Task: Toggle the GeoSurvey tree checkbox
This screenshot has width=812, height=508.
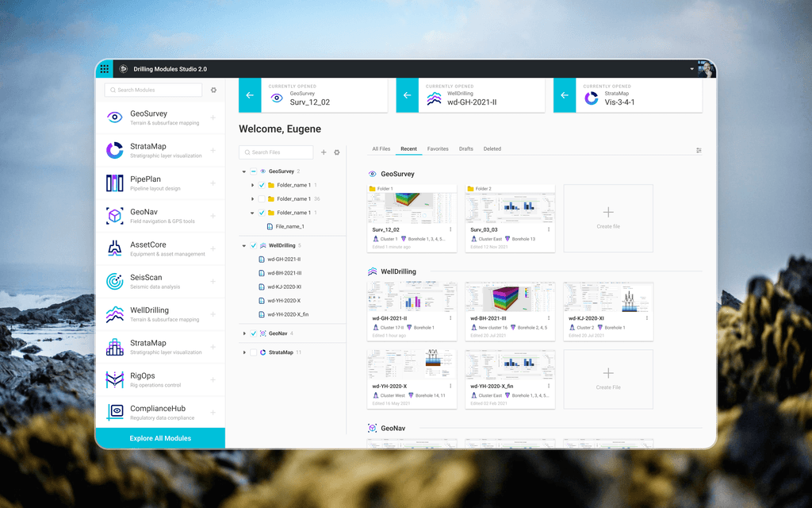Action: [253, 171]
